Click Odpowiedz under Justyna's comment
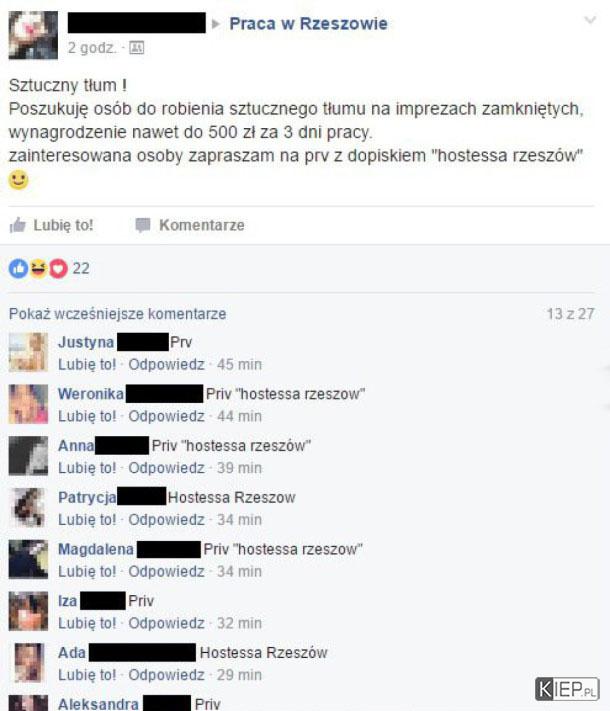 tap(166, 364)
